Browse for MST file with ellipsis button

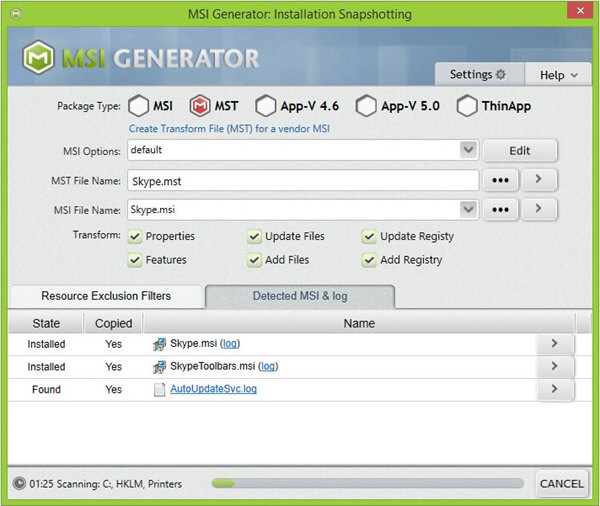coord(501,180)
